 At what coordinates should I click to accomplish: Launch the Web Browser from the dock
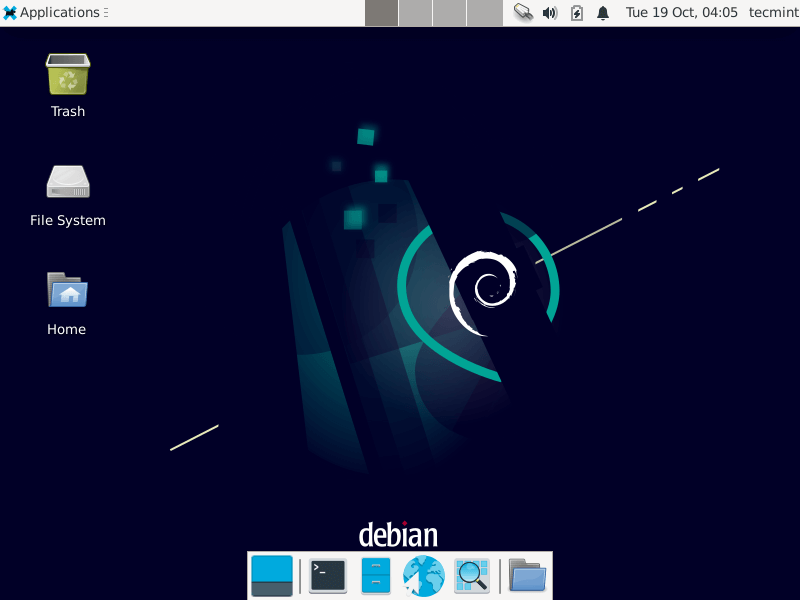(423, 576)
